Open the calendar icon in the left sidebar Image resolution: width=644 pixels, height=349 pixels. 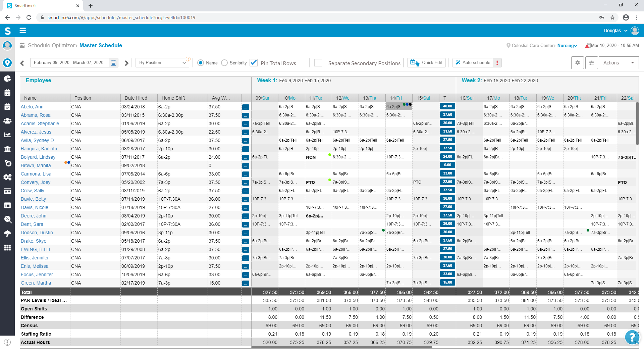click(7, 93)
